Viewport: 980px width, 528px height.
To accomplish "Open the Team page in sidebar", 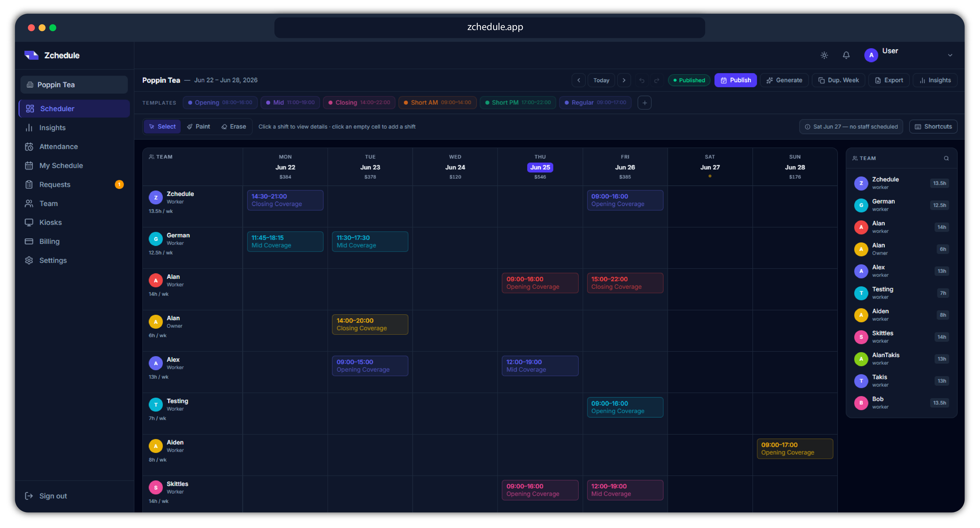I will pyautogui.click(x=74, y=203).
